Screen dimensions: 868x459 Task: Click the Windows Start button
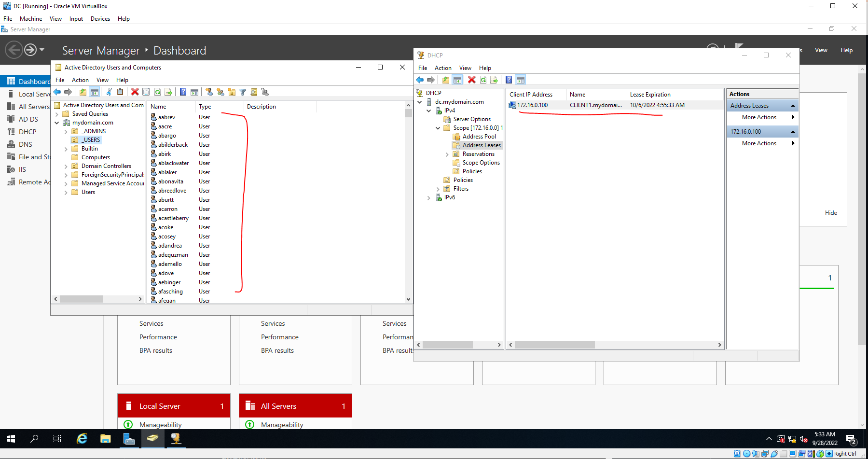coord(11,439)
